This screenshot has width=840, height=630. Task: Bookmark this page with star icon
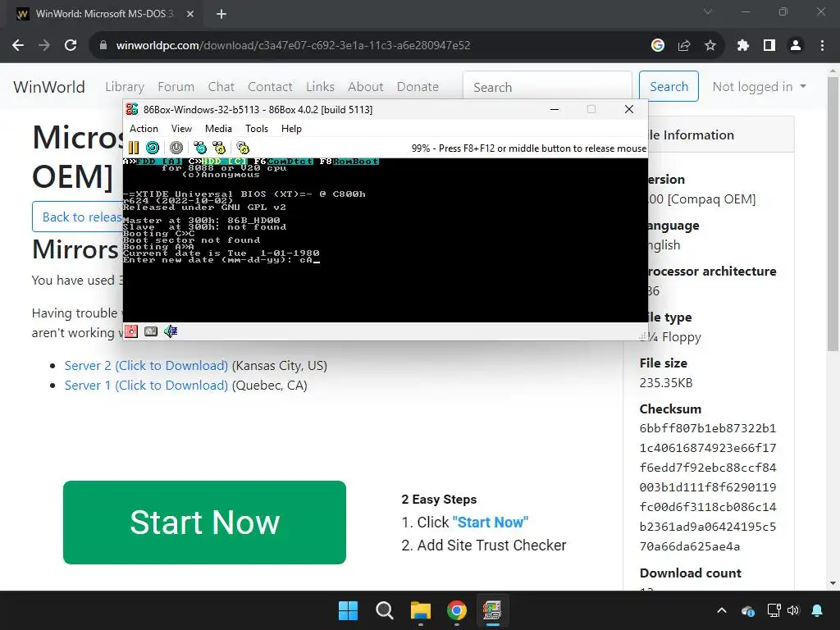pyautogui.click(x=710, y=46)
